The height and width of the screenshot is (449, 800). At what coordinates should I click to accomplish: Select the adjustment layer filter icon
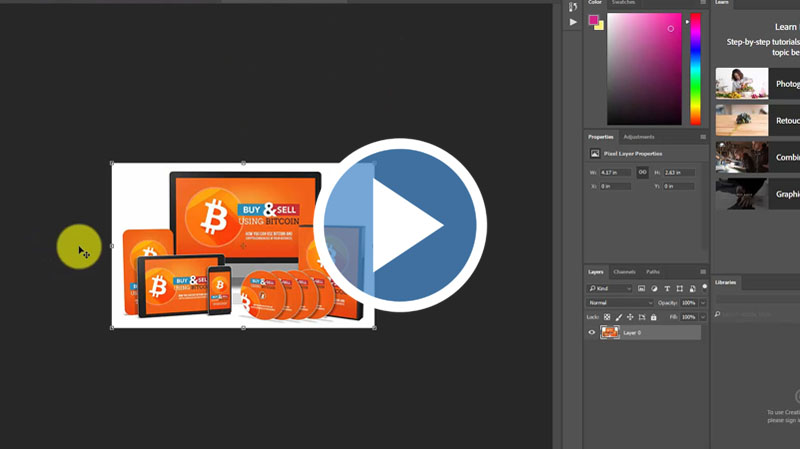(x=655, y=288)
